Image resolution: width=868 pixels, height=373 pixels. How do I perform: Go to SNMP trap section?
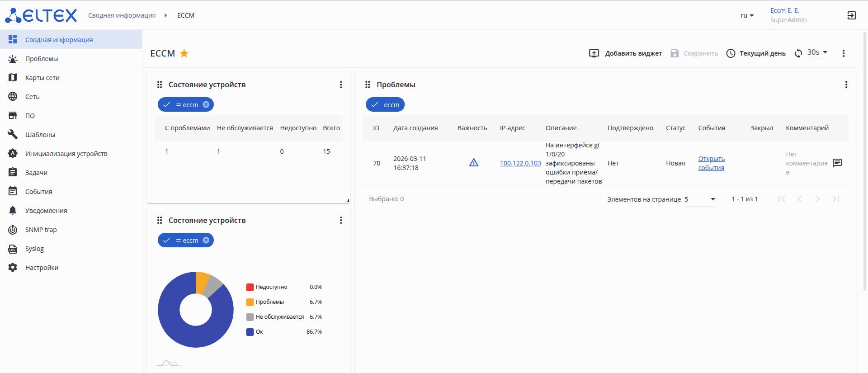coord(41,230)
